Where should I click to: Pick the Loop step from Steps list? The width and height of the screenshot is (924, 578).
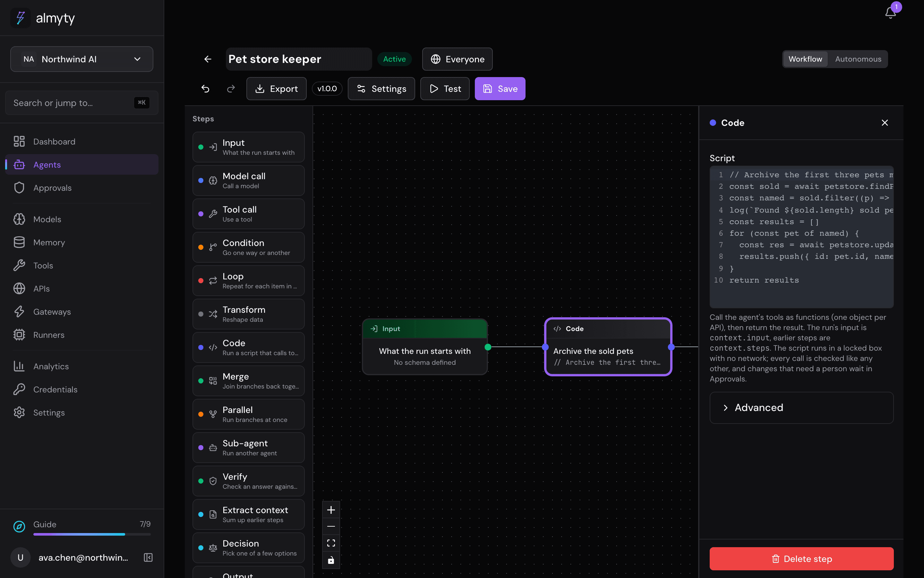click(x=248, y=281)
